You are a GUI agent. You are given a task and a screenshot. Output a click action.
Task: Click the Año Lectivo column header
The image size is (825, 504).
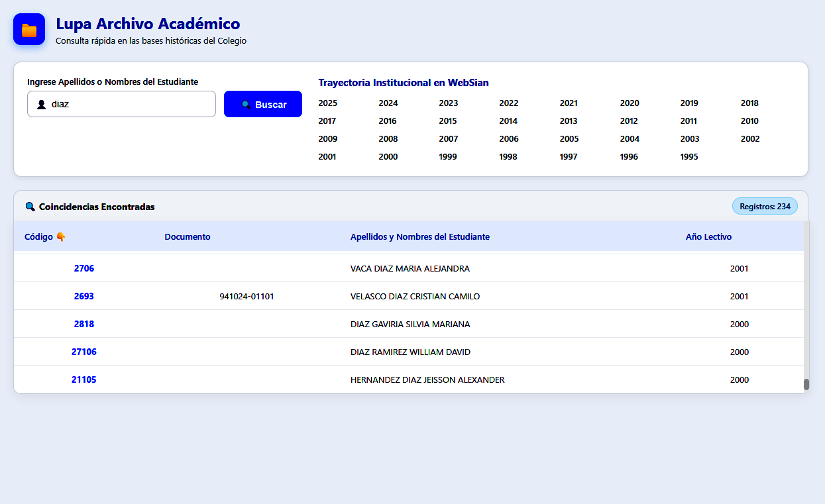point(709,237)
